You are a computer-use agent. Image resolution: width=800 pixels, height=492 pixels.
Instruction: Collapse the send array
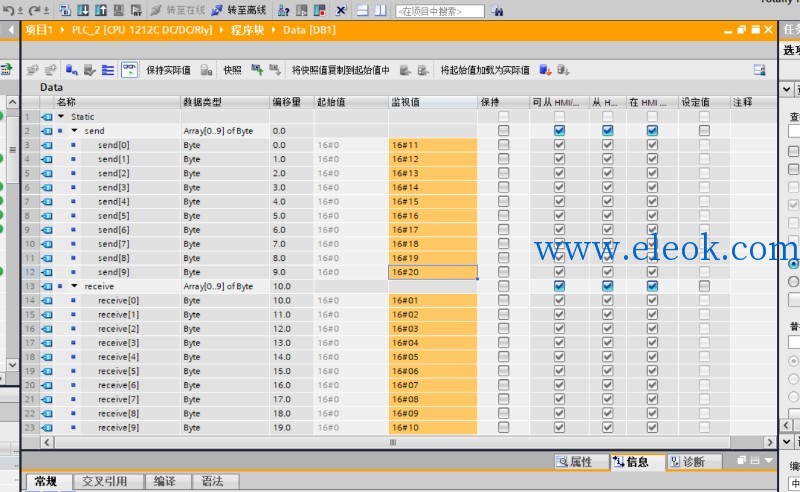pos(74,131)
